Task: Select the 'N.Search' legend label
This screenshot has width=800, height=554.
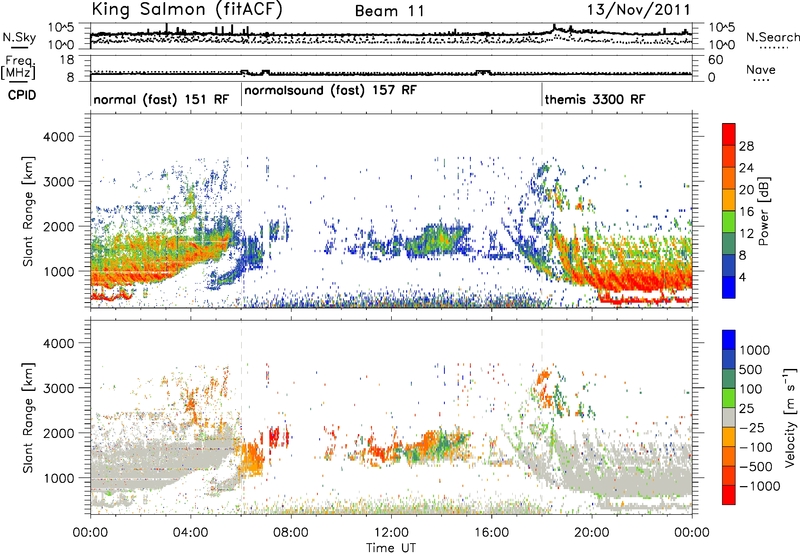Action: click(x=773, y=37)
